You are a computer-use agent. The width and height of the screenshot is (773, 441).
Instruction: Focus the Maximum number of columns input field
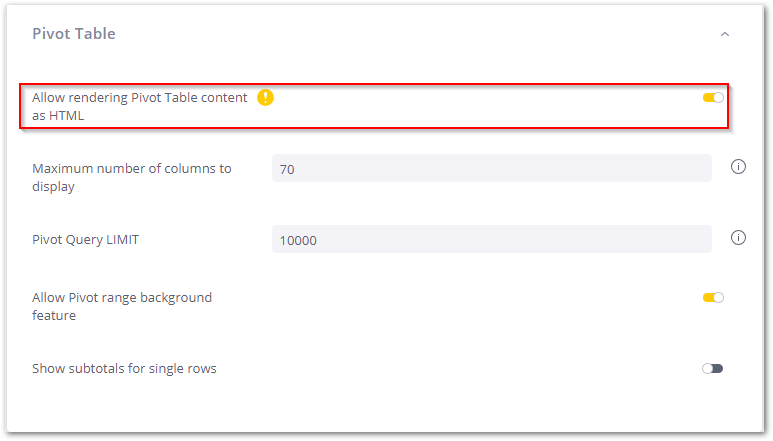(x=491, y=169)
